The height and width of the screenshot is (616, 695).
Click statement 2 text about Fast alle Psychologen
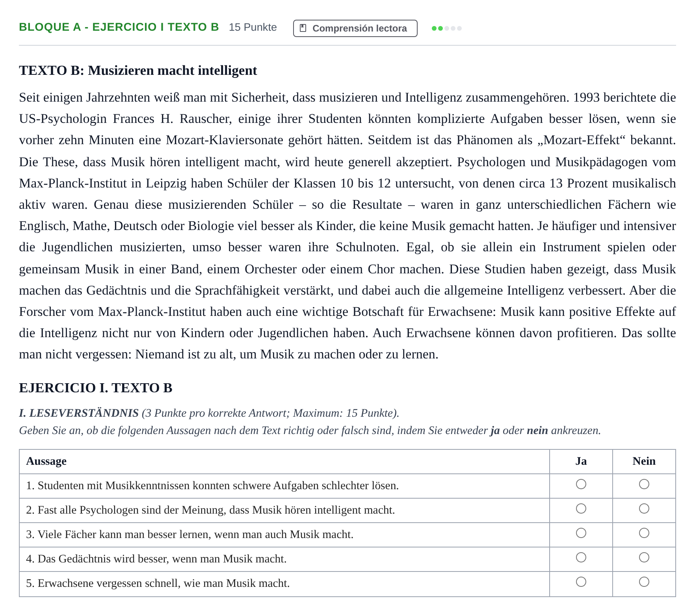pos(210,510)
